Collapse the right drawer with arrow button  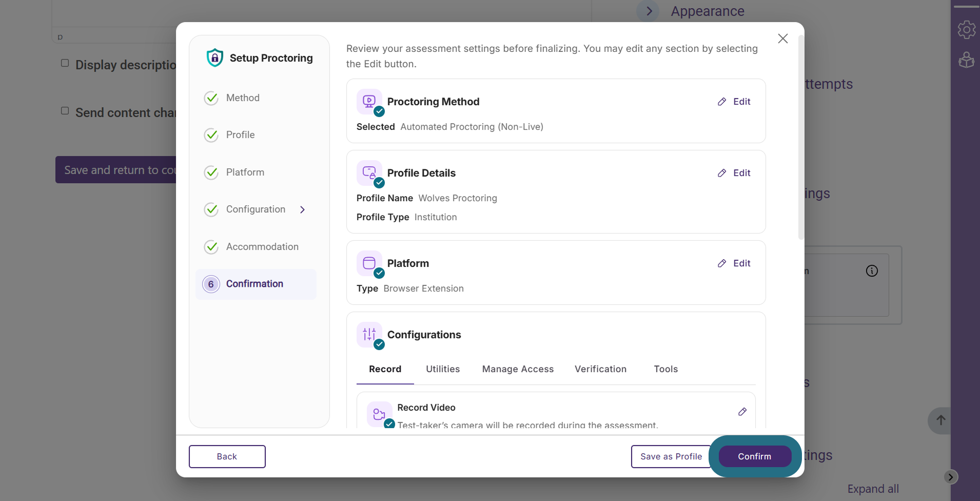click(x=951, y=477)
